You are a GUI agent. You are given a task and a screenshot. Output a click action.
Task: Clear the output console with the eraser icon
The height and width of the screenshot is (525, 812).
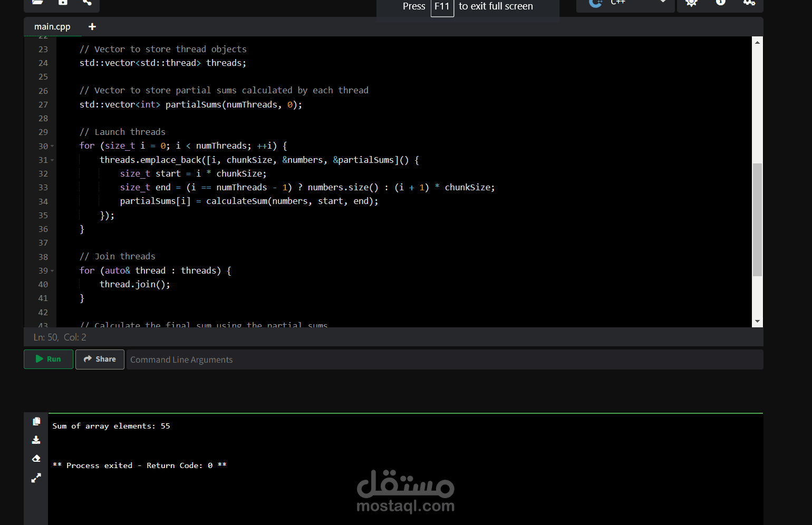coord(36,458)
